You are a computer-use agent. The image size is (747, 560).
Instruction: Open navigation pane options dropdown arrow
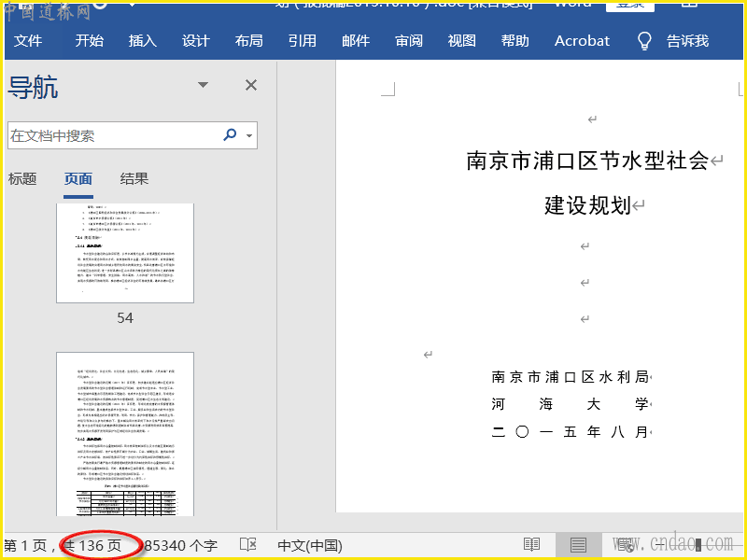point(203,85)
